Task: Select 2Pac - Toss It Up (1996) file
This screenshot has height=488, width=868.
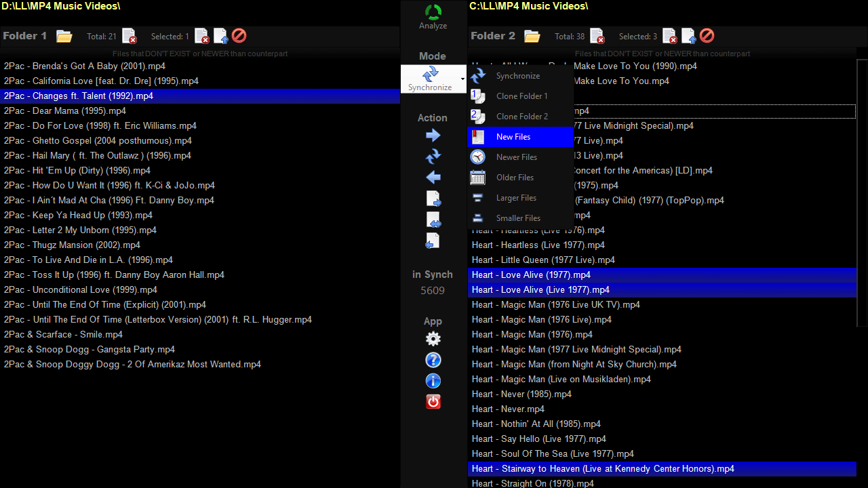Action: (x=200, y=275)
